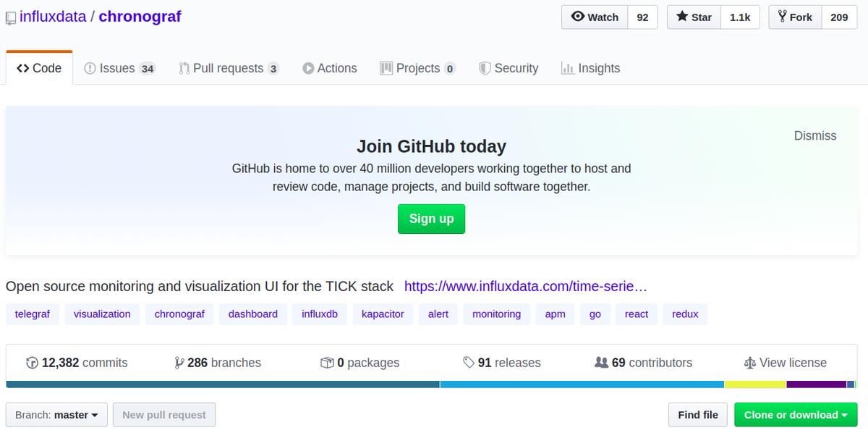Open the Issues tab

coord(119,68)
